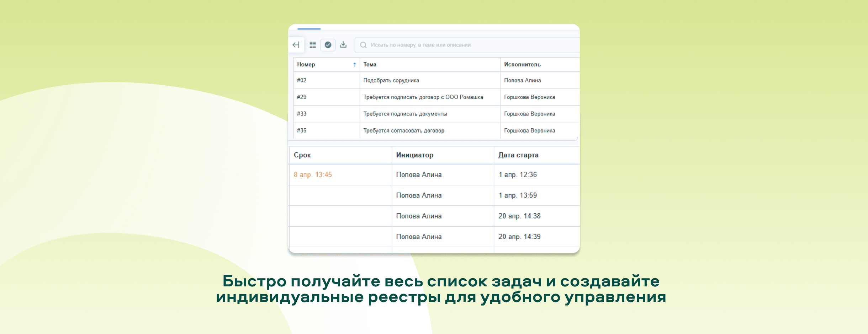Click the ascending sort arrow in Номер

(355, 65)
